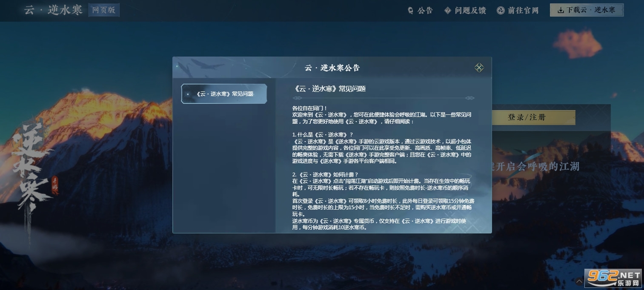
Task: Select the 网页版 badge
Action: (104, 10)
